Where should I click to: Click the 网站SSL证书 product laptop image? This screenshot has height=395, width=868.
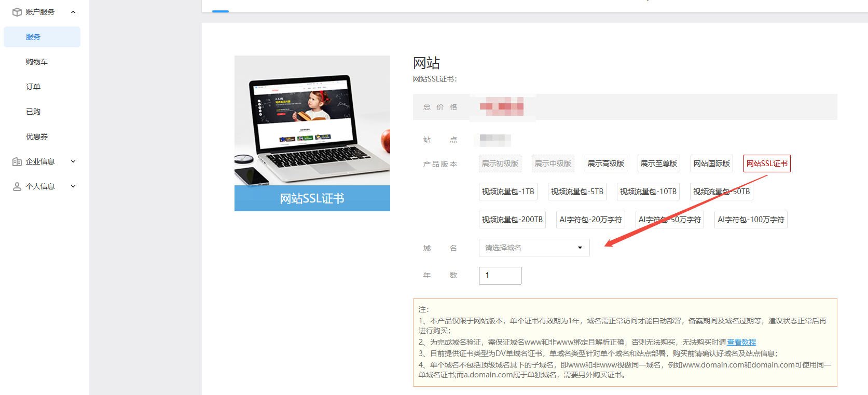point(312,120)
